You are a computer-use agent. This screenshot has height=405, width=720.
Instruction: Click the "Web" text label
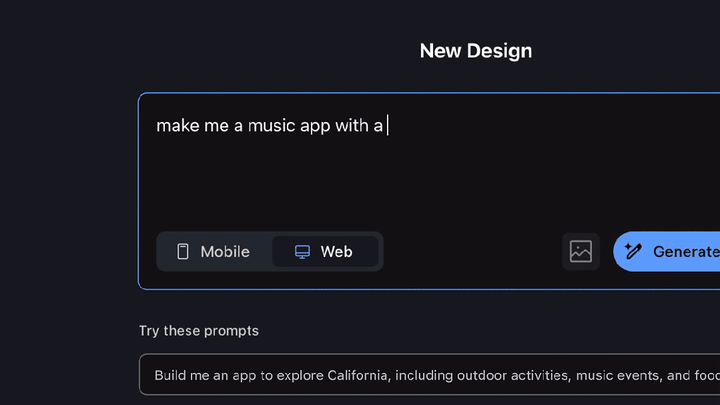[x=337, y=252]
